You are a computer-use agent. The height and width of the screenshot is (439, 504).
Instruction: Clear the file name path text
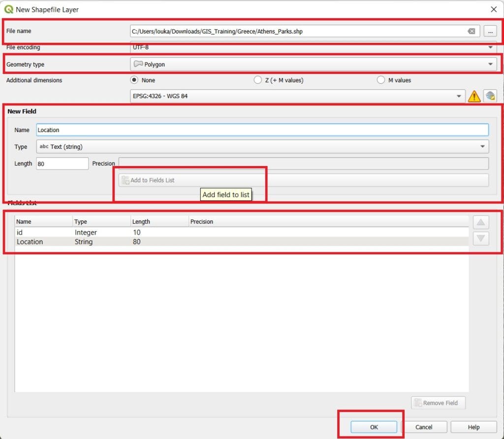pyautogui.click(x=471, y=31)
